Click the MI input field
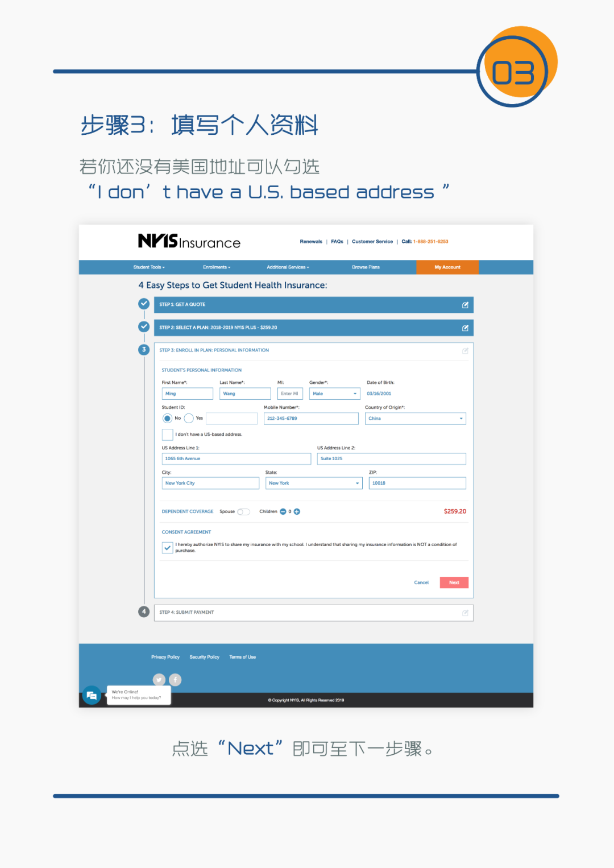This screenshot has width=614, height=868. pos(290,394)
